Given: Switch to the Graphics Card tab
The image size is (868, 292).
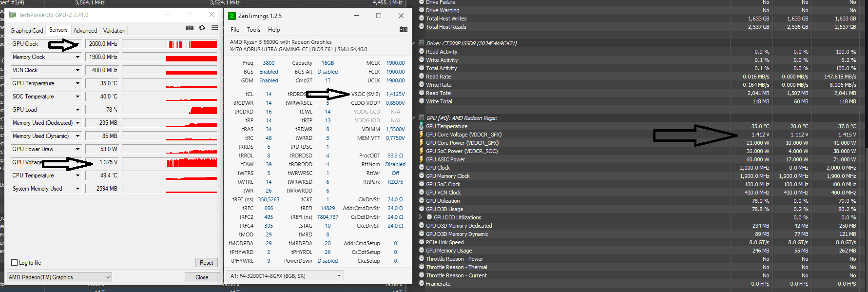Looking at the screenshot, I should (x=27, y=30).
